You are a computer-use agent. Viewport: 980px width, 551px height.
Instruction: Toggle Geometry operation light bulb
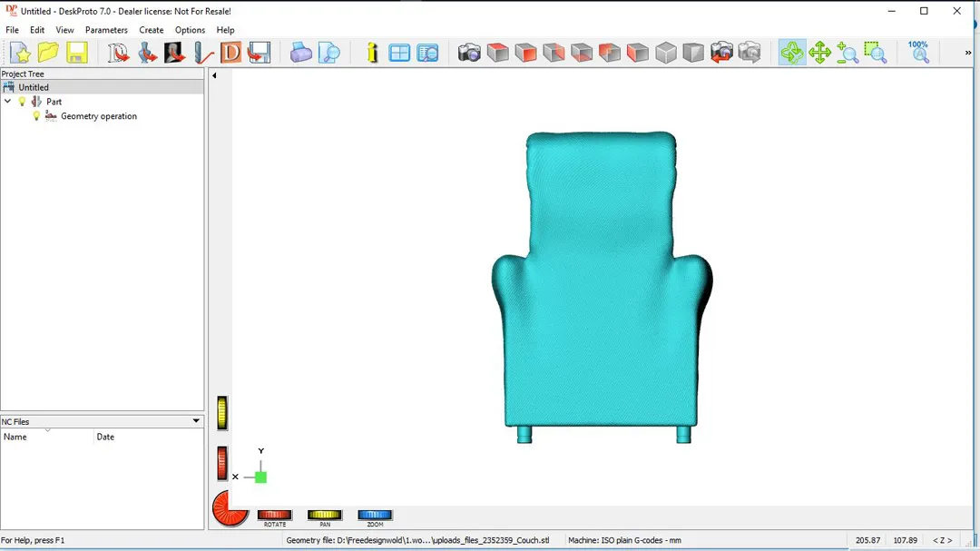coord(36,116)
